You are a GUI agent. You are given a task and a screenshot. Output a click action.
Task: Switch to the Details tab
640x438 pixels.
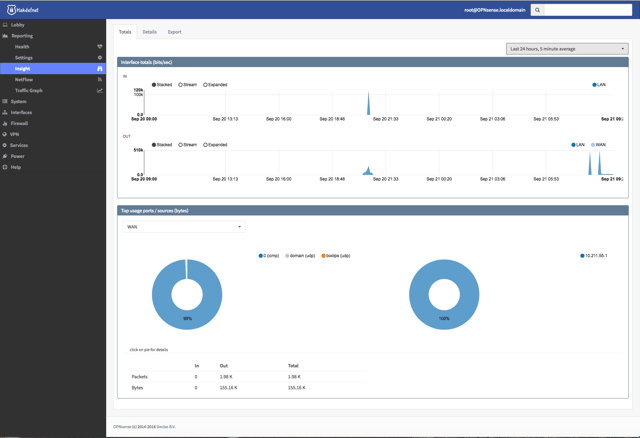(x=149, y=32)
